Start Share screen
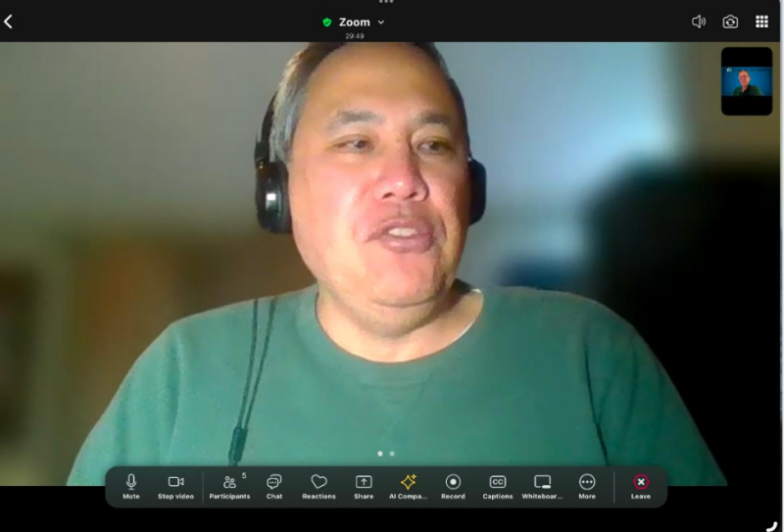This screenshot has height=532, width=784. (x=364, y=487)
